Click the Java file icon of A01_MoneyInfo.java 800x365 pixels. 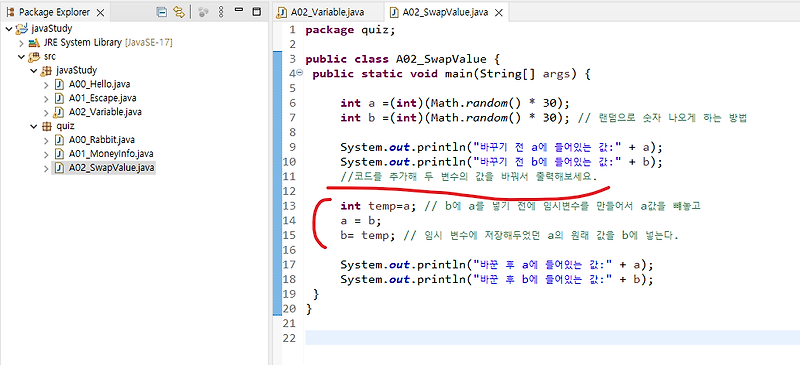(x=59, y=154)
